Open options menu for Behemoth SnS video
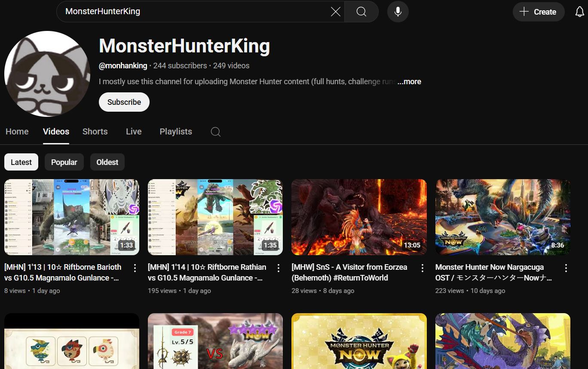Viewport: 588px width, 369px height. [423, 268]
